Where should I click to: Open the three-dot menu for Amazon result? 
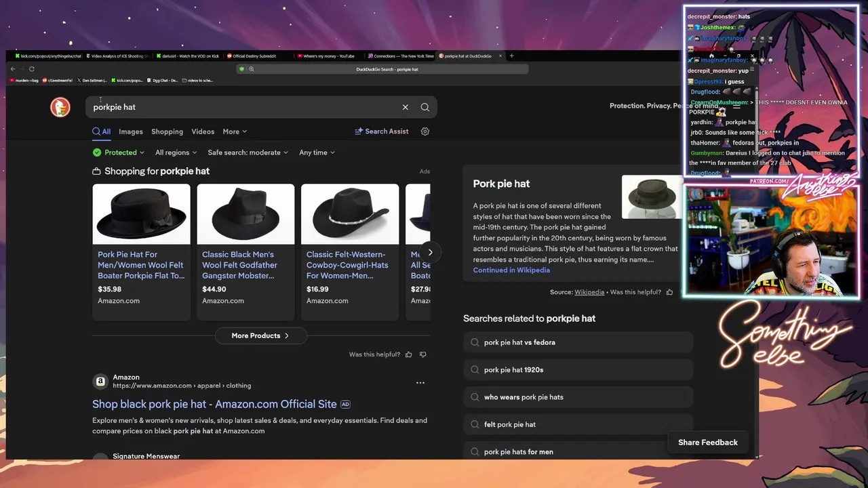420,383
